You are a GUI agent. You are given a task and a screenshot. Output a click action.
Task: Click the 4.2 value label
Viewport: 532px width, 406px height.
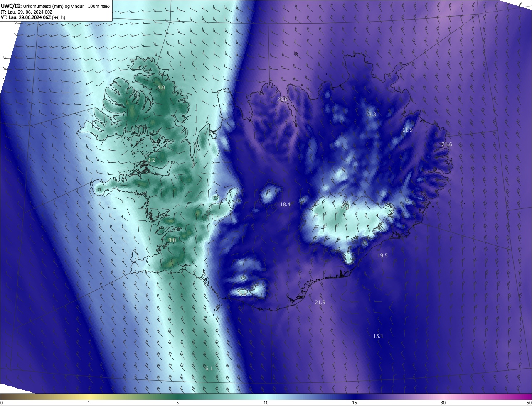coord(151,160)
